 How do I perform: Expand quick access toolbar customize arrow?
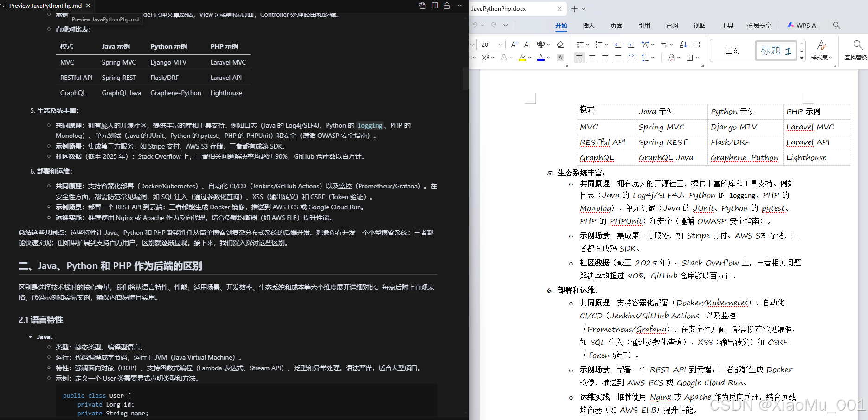(506, 26)
